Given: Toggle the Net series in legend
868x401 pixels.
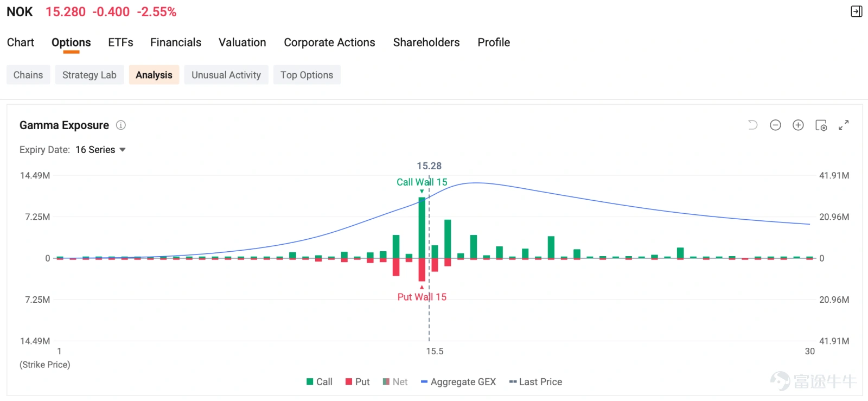Looking at the screenshot, I should 395,382.
